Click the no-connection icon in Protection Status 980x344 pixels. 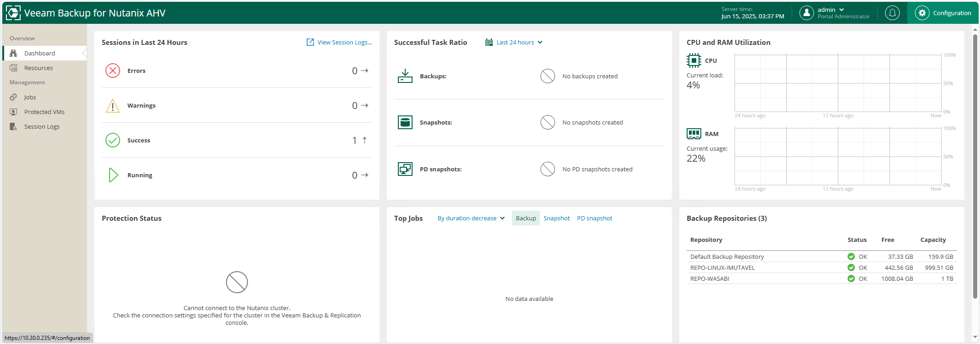point(237,282)
